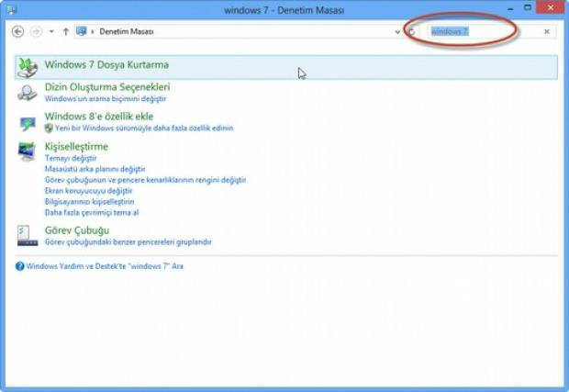Screen dimensions: 569x392
Task: Open Görev çubuğunun ve pencere kenarlıklarının rengini değiştir
Action: [x=146, y=180]
